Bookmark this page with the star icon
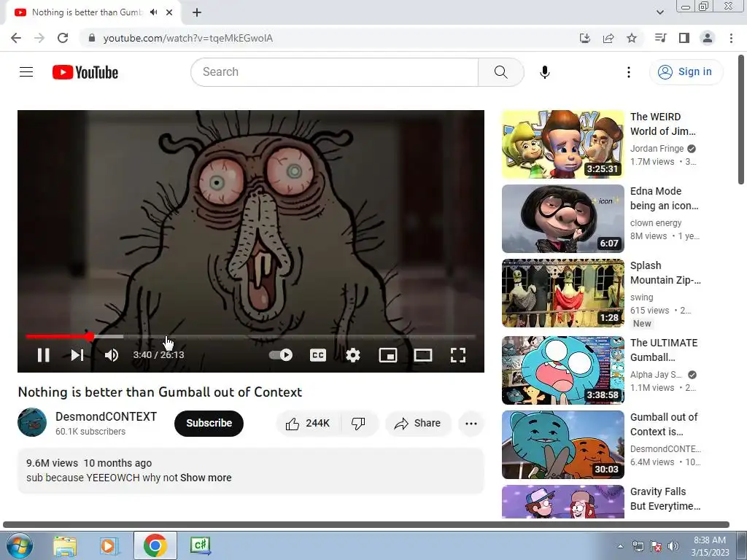This screenshot has height=560, width=747. [632, 38]
